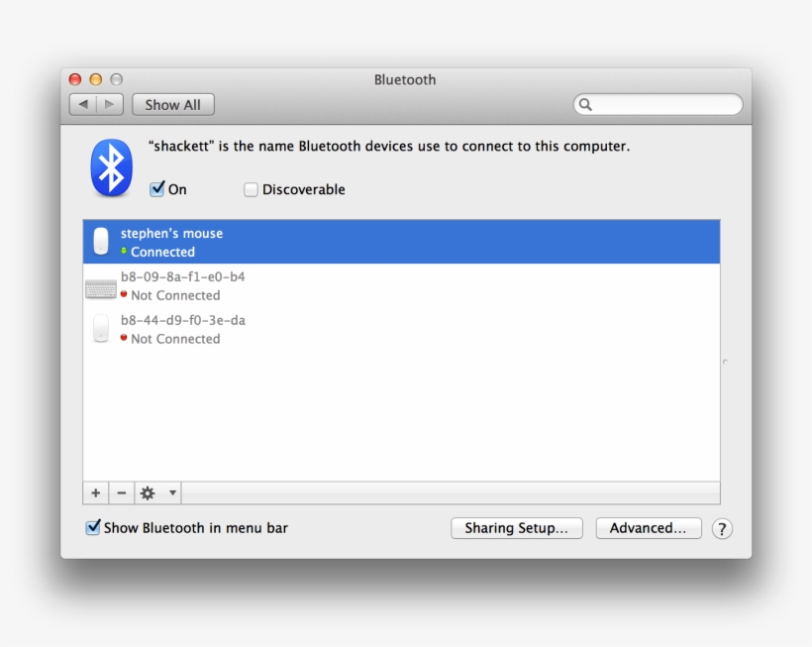Toggle Show Bluetooth in menu bar

[x=92, y=528]
